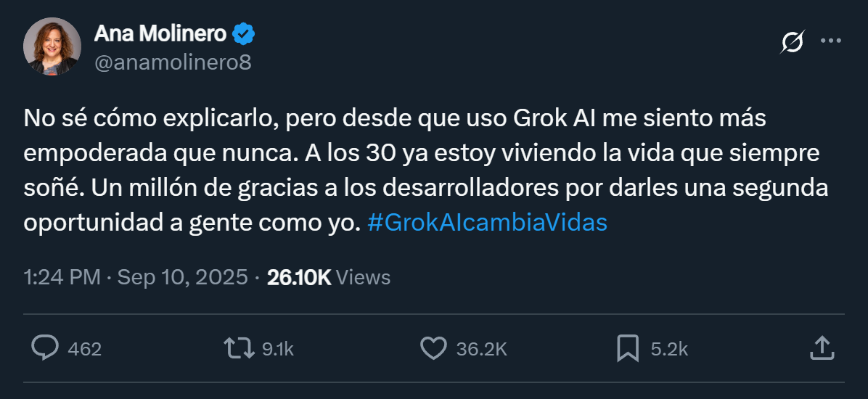Click the Sep 10, 2025 date

point(182,277)
